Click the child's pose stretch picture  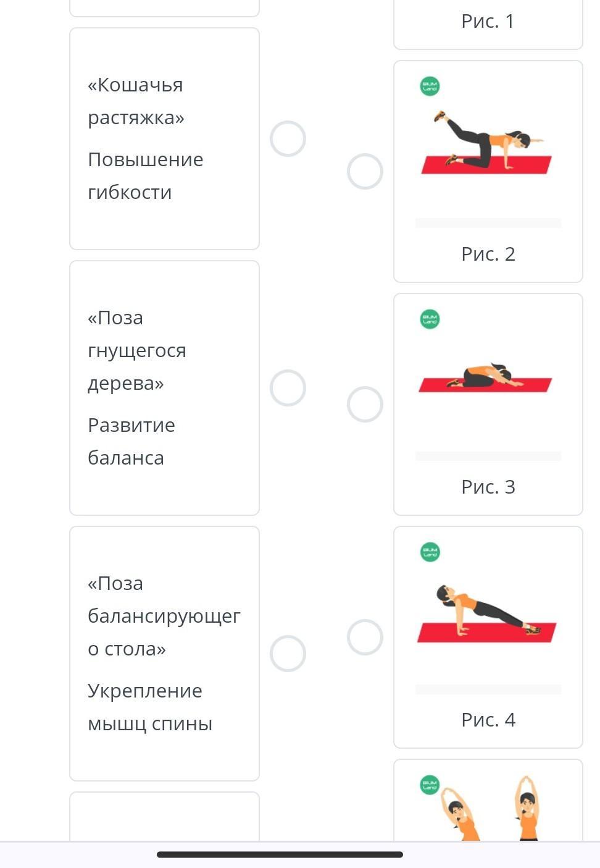[x=486, y=378]
